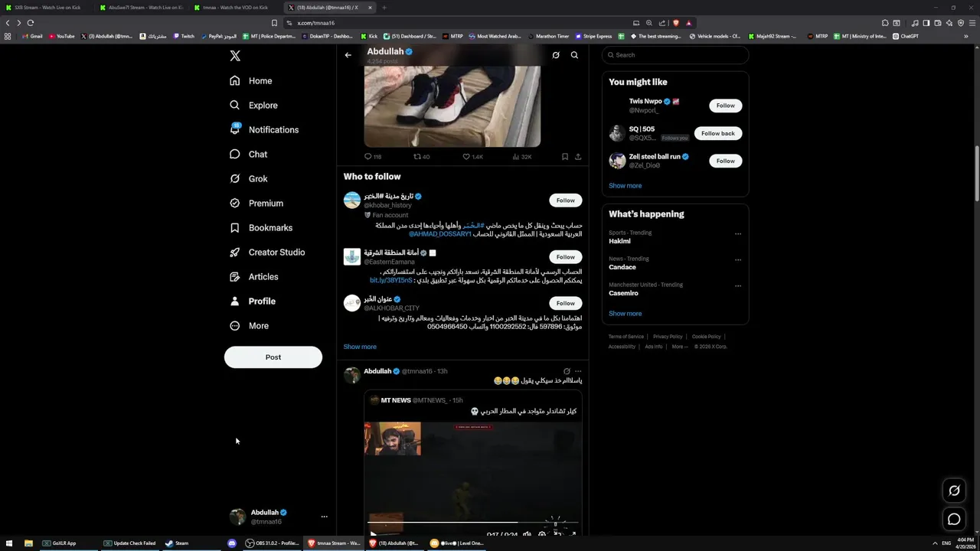View analytics of shoes post (32K)

[522, 157]
